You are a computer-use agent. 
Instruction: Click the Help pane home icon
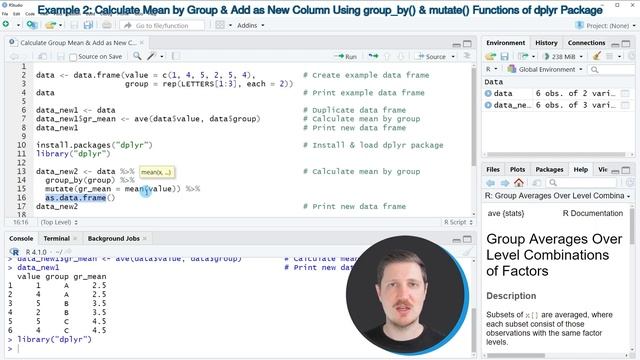point(519,182)
